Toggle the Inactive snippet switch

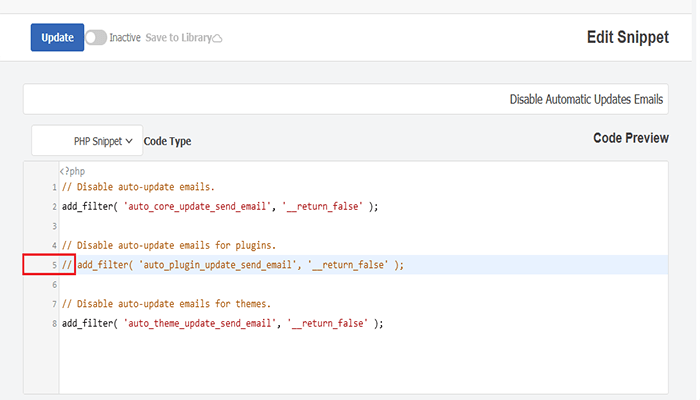click(96, 38)
